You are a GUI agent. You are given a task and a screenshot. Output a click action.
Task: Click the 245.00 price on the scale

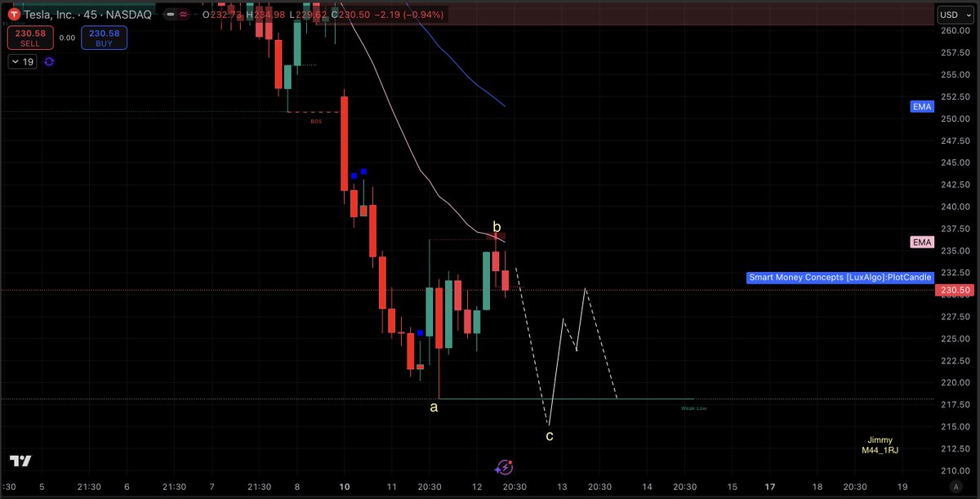(x=954, y=163)
